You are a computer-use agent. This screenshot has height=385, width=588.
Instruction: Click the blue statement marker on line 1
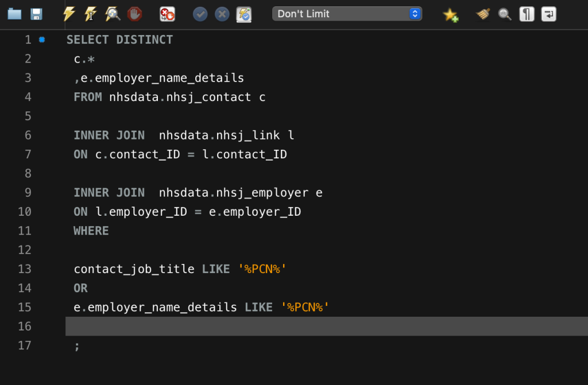tap(42, 40)
